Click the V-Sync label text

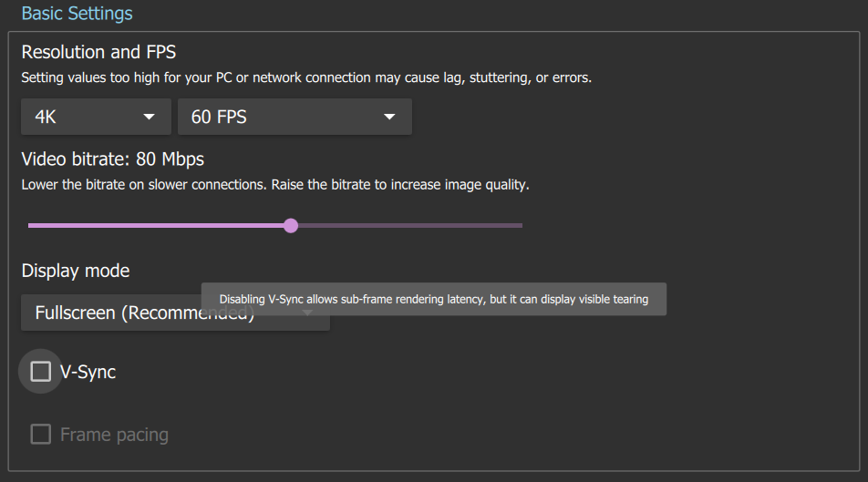(88, 372)
